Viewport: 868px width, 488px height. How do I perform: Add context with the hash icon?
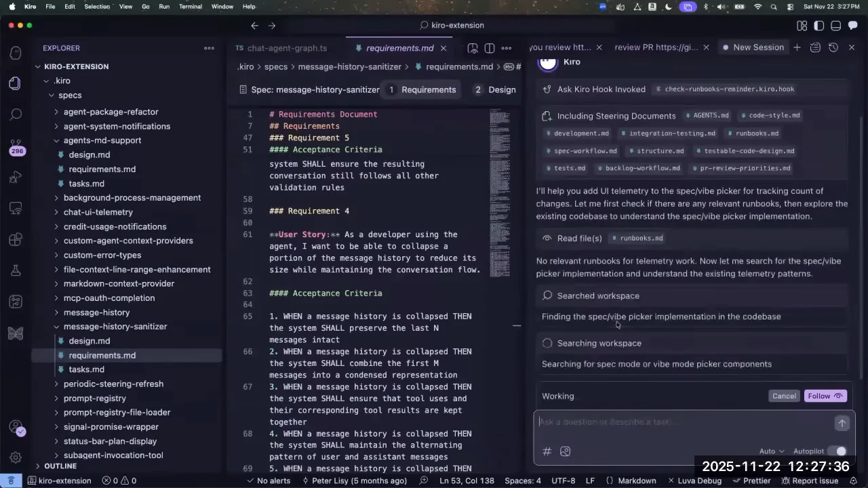point(547,451)
